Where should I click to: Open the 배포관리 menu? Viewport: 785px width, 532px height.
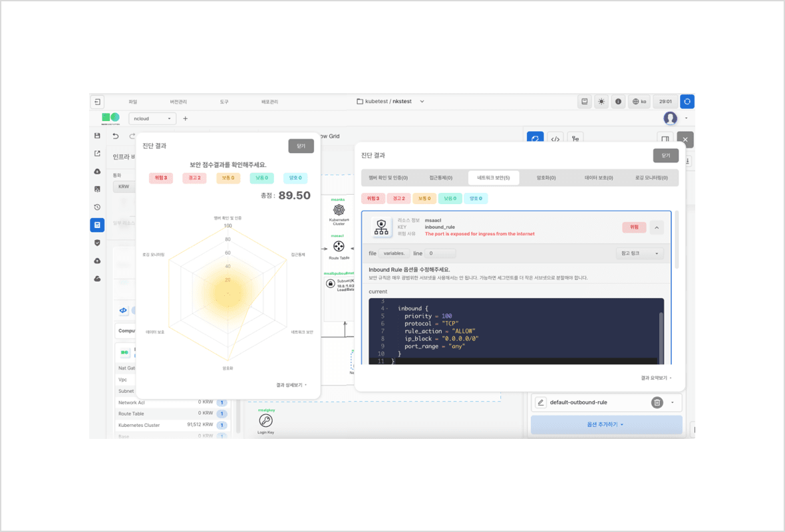(269, 102)
